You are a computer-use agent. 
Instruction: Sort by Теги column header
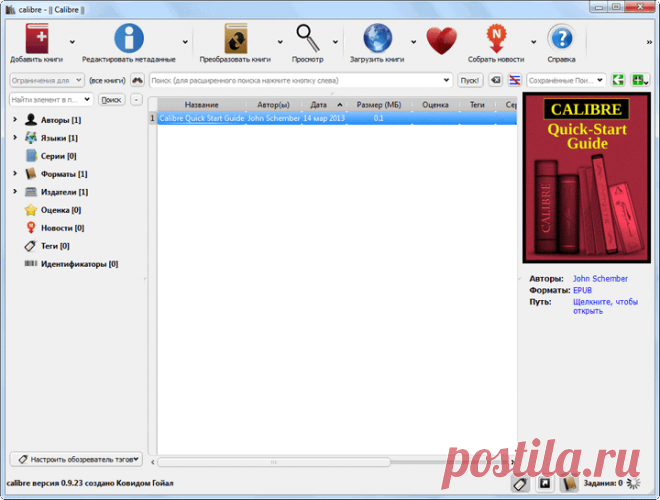(x=477, y=104)
